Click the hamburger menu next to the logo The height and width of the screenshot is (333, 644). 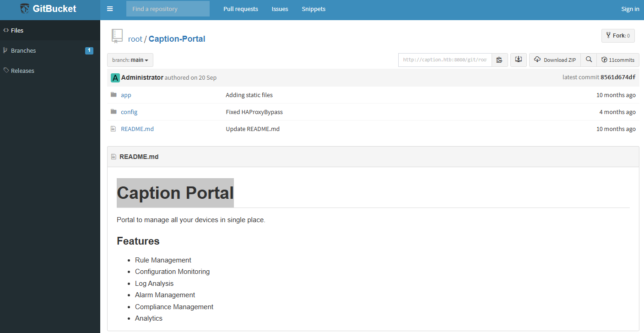point(109,8)
